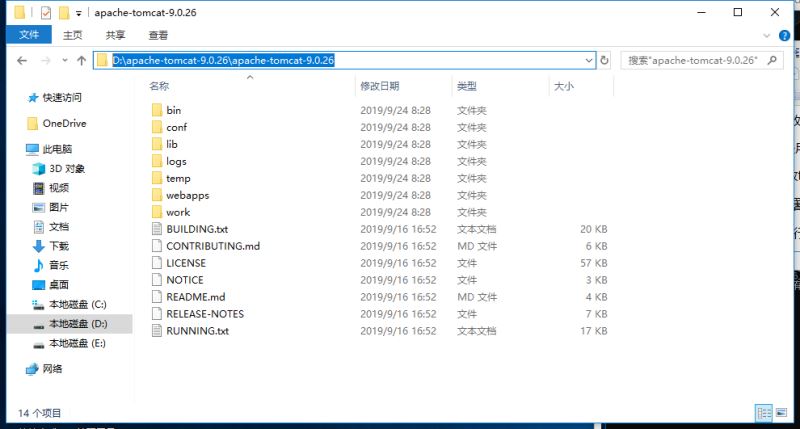Switch to the 查看 ribbon tab

click(158, 35)
